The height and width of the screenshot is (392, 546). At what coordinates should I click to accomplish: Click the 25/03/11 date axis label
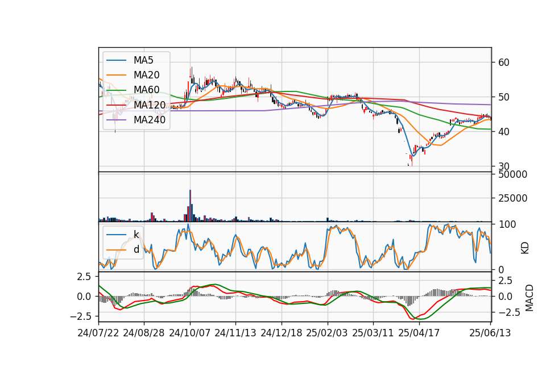(373, 333)
